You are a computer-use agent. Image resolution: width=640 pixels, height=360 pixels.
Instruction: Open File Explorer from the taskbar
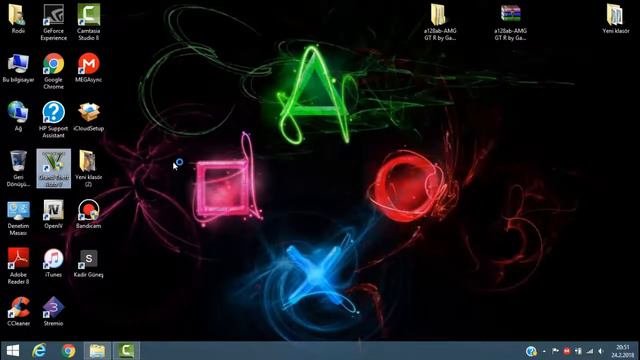pyautogui.click(x=97, y=351)
